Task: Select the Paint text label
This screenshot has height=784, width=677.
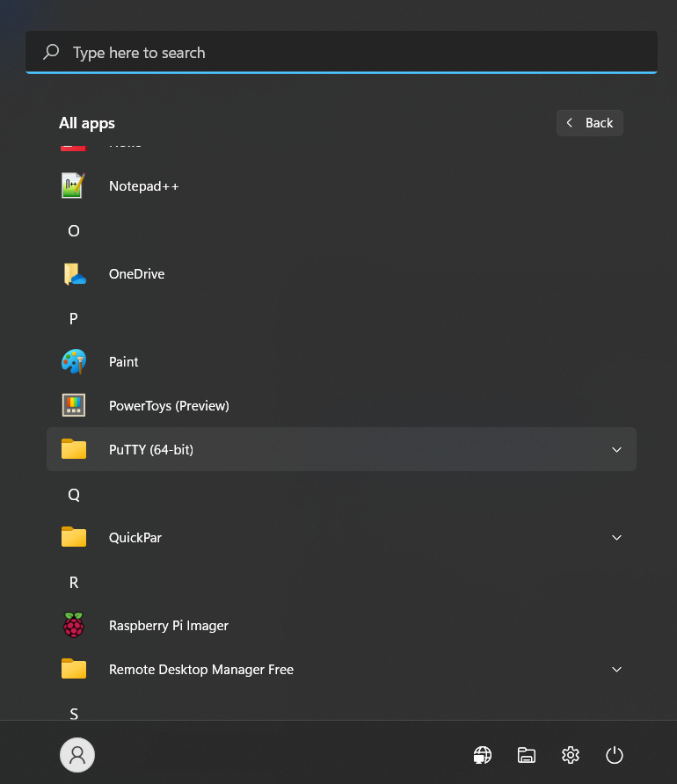Action: 123,362
